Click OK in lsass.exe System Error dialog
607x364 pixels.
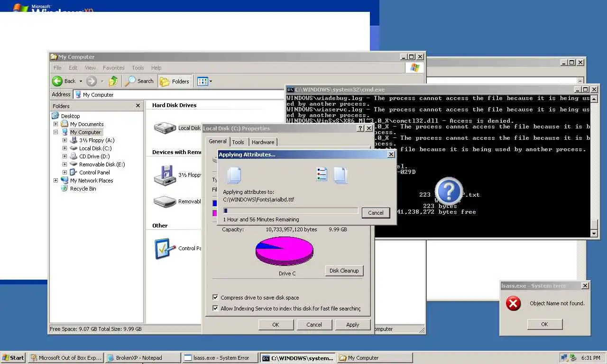pos(544,324)
